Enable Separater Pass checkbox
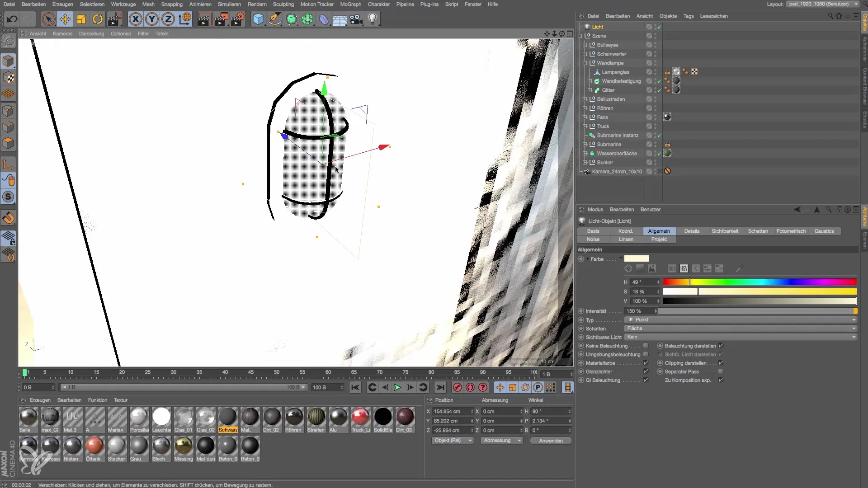 coord(721,371)
